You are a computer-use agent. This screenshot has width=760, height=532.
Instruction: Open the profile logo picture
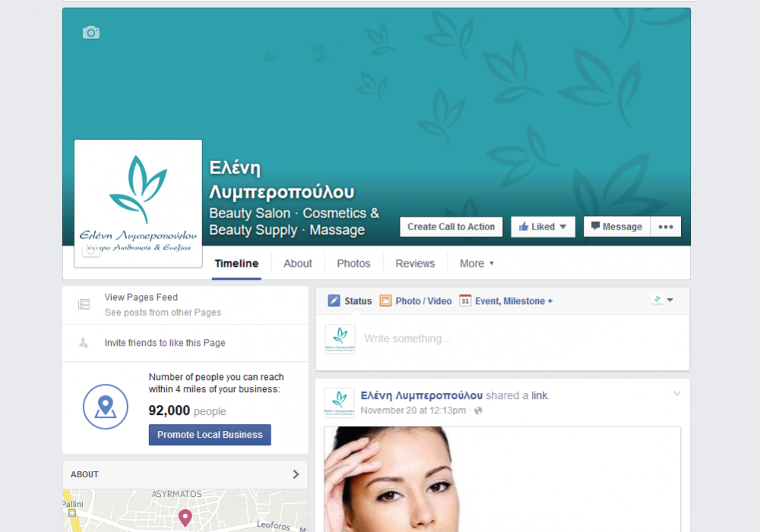click(x=138, y=204)
